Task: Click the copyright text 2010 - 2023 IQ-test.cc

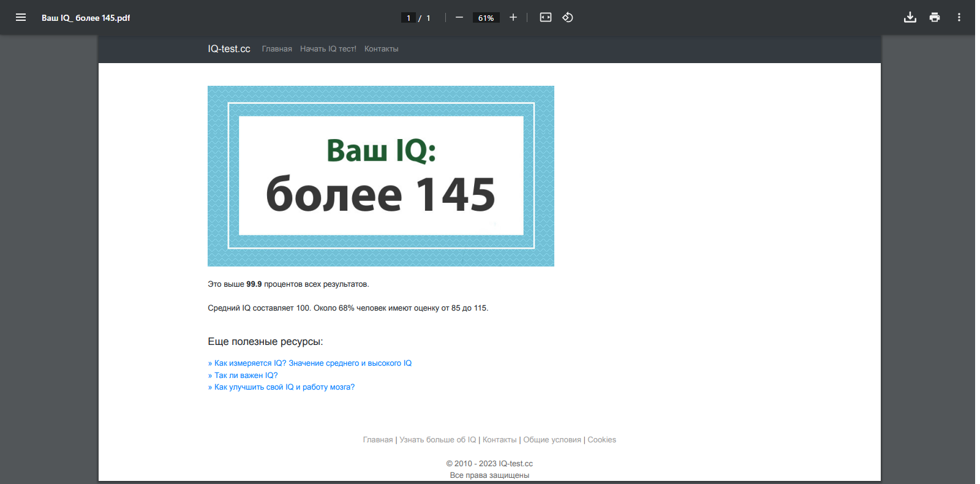Action: (489, 464)
